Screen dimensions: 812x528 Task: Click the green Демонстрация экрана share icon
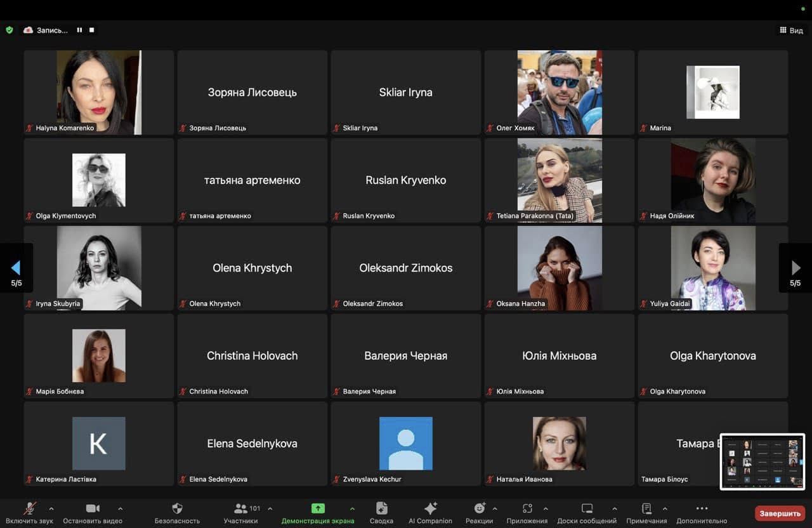[318, 509]
